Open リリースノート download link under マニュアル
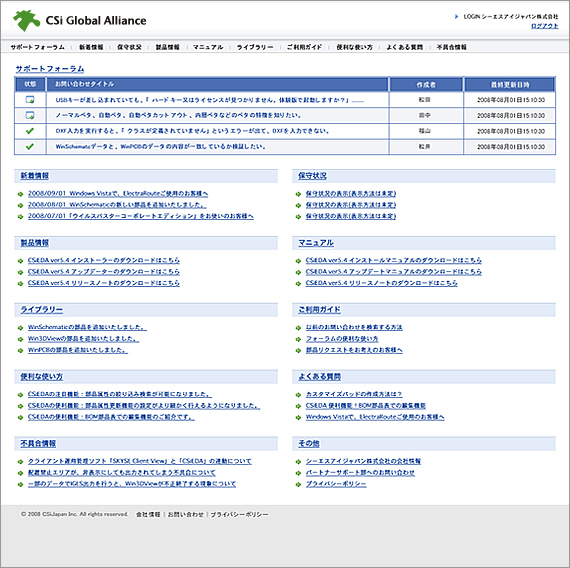 point(381,283)
